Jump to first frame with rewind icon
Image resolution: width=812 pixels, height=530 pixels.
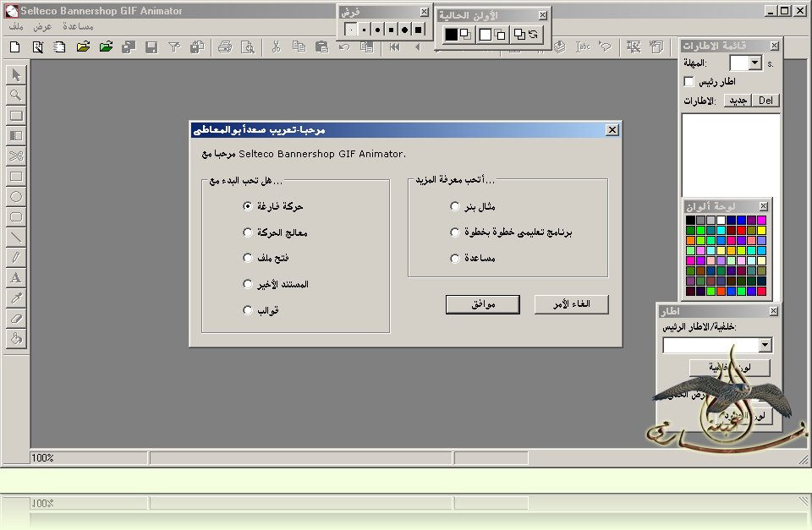395,47
